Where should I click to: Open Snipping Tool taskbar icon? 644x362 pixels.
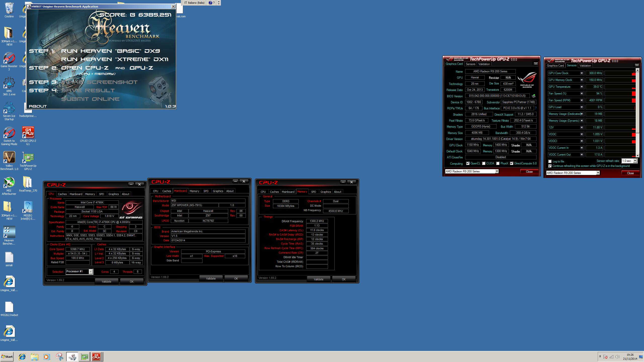coord(59,357)
